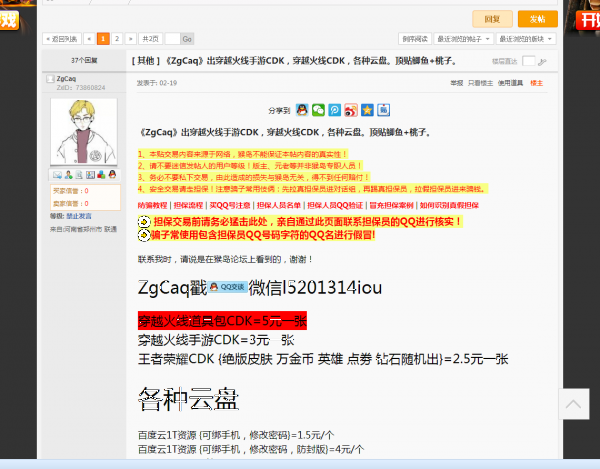Click the wrench icon beside floor jump box
The width and height of the screenshot is (600, 469).
tap(542, 62)
